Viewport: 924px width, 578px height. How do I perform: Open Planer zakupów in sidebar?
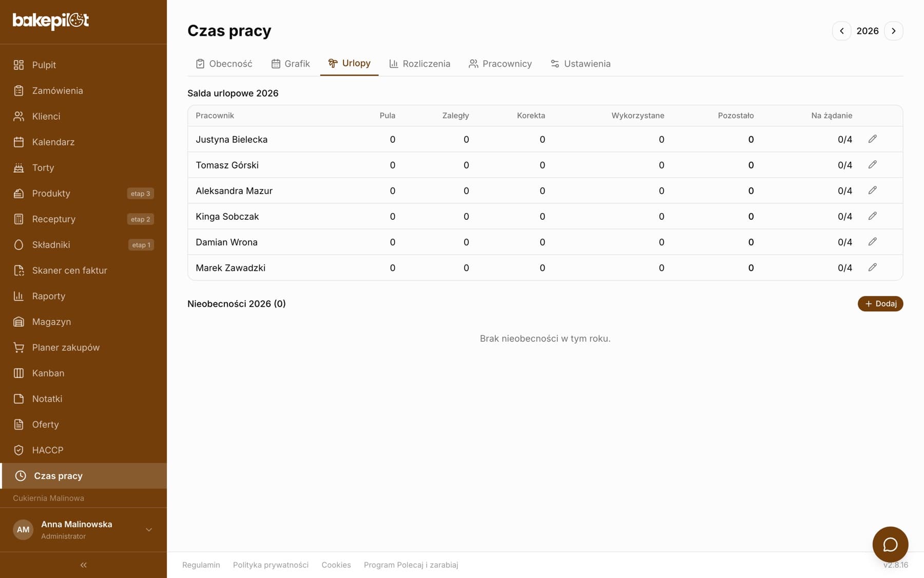[83, 347]
